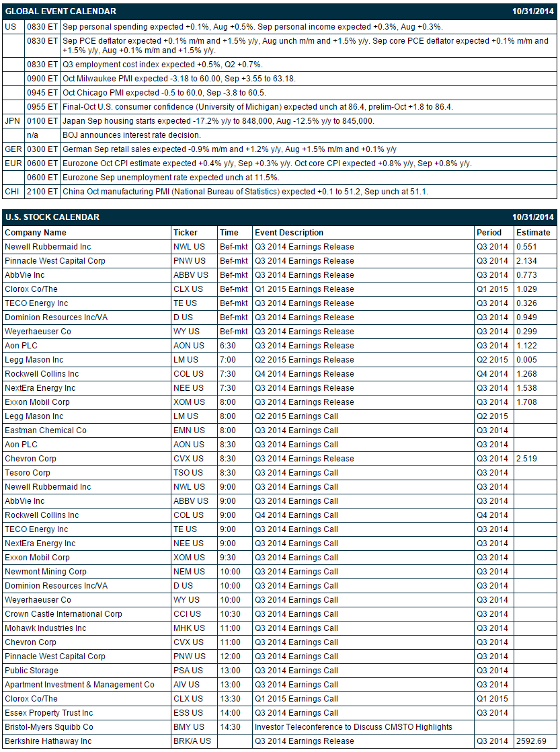The width and height of the screenshot is (560, 752).
Task: Select the Essex Property Trust Inc row
Action: coord(280,713)
